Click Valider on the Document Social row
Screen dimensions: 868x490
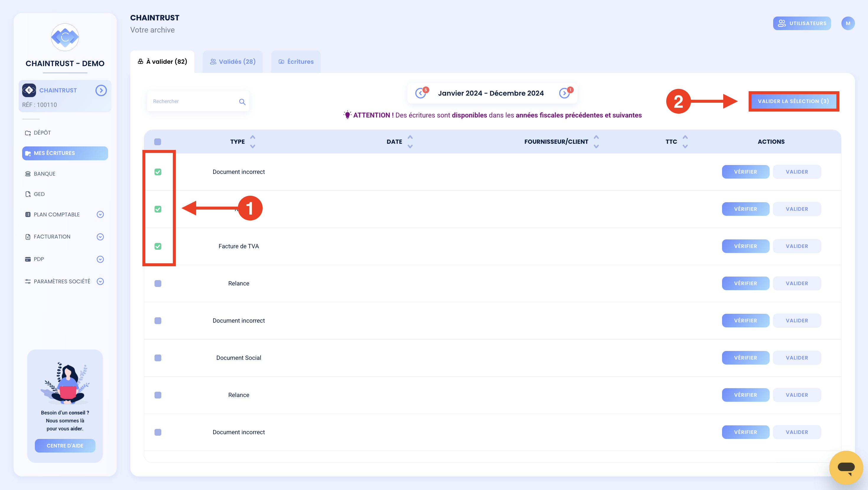pos(797,358)
